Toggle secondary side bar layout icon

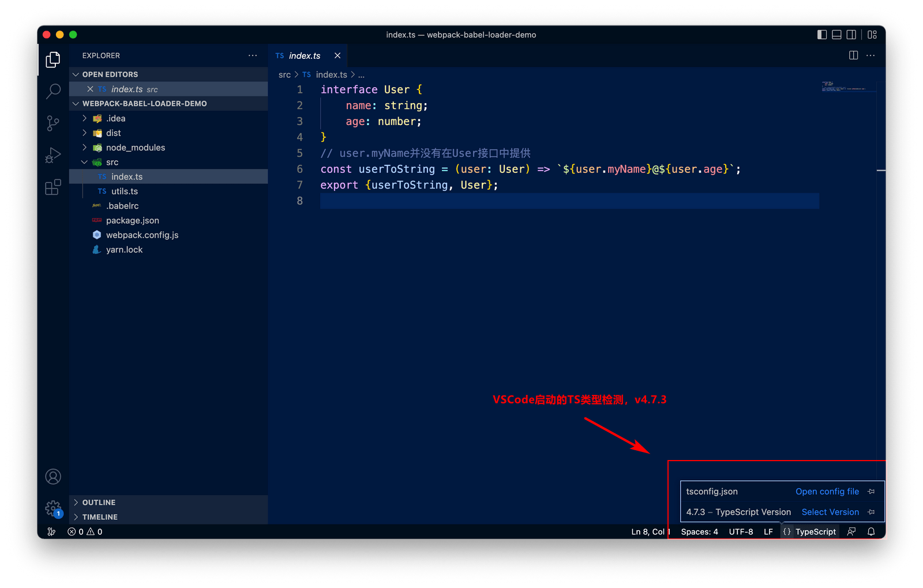coord(851,35)
